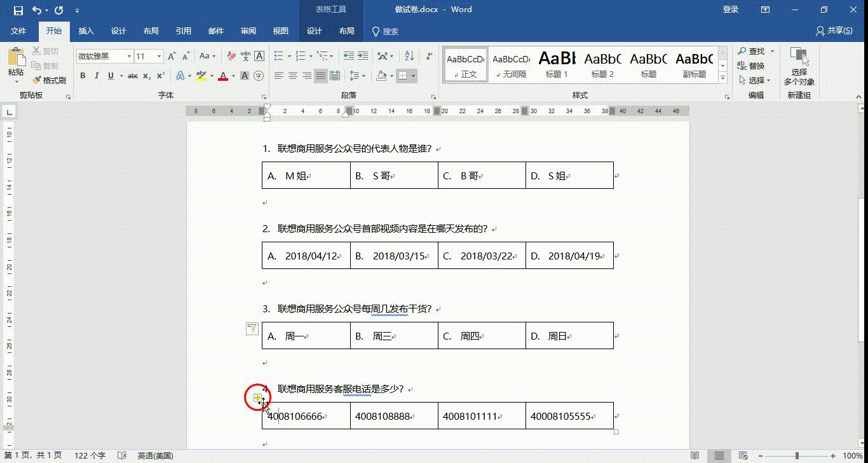Toggle bold formatting

[83, 75]
